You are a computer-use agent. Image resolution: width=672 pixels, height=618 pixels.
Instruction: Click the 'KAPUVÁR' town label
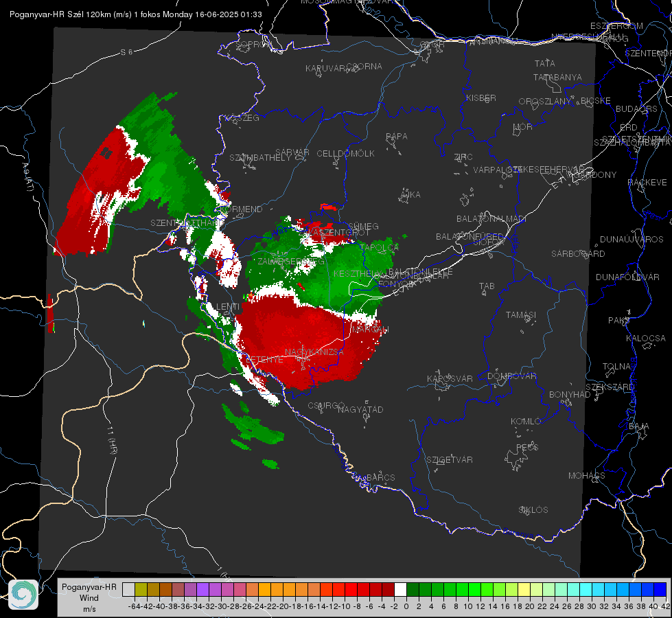point(326,69)
